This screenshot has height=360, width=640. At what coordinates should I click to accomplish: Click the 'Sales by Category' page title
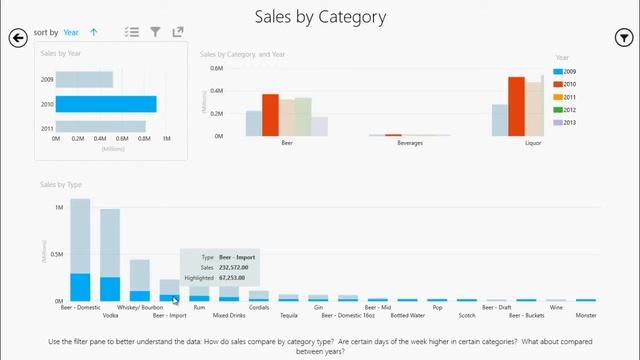[320, 17]
